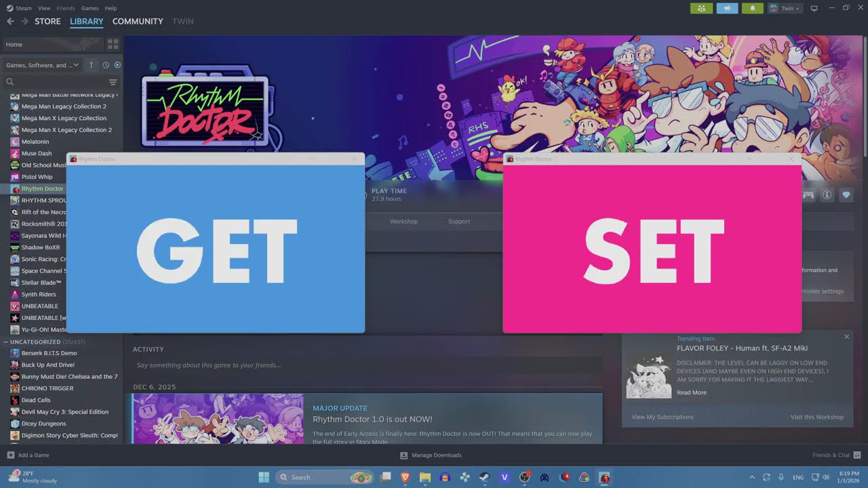Viewport: 868px width, 488px height.
Task: Switch to the STORE tab
Action: (47, 22)
